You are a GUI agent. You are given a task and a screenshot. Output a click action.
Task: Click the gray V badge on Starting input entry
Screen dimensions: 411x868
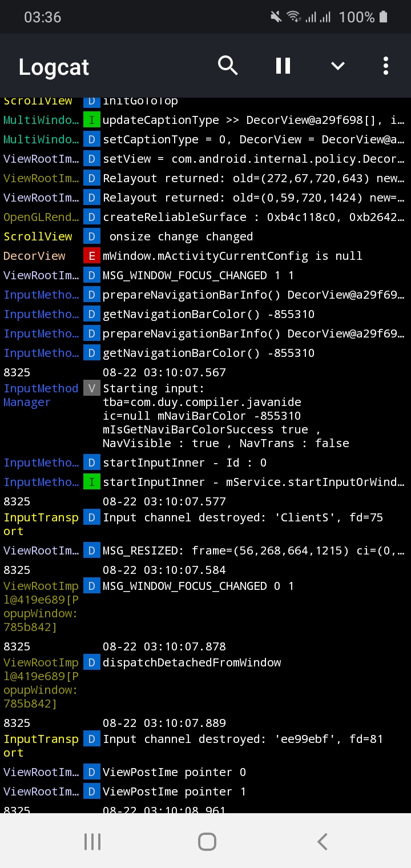click(91, 388)
